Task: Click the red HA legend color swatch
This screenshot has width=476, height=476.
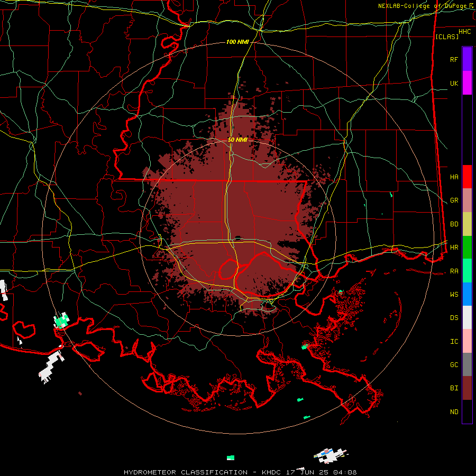Action: click(x=467, y=177)
